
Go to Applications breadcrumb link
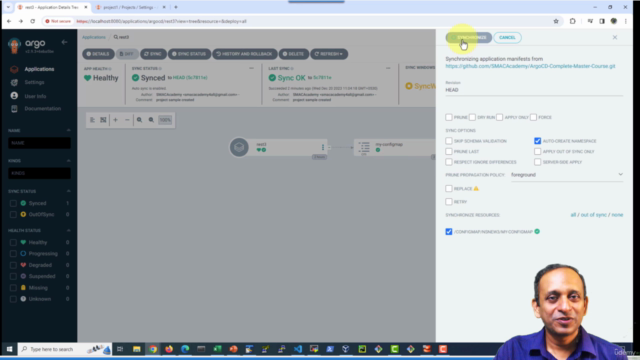(94, 37)
